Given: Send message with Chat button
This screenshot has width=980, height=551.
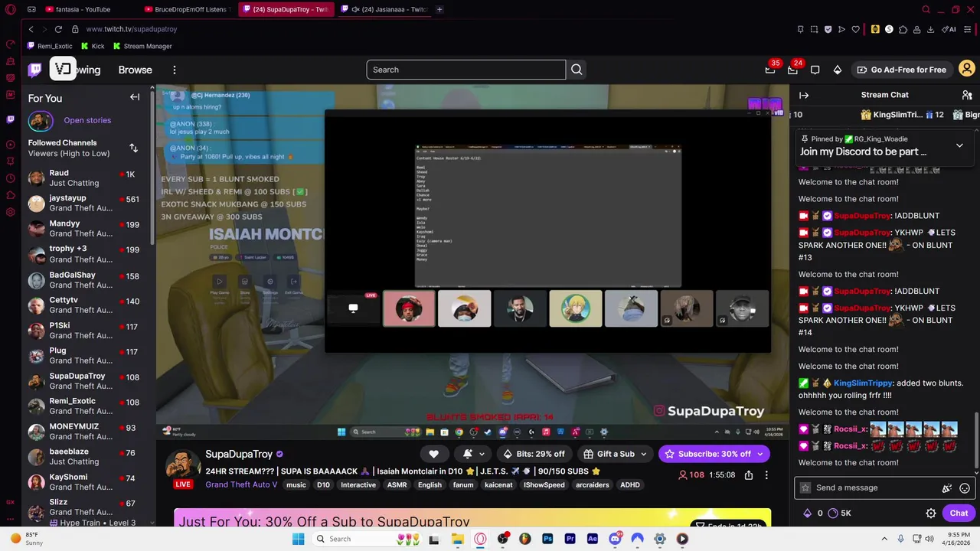Looking at the screenshot, I should [959, 514].
